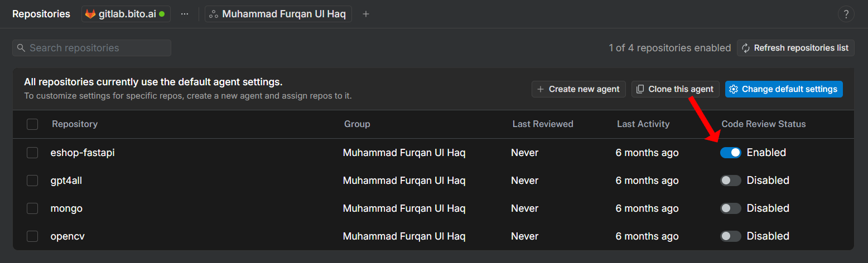Focus the Search repositories field
Screen dimensions: 868x263
click(91, 48)
